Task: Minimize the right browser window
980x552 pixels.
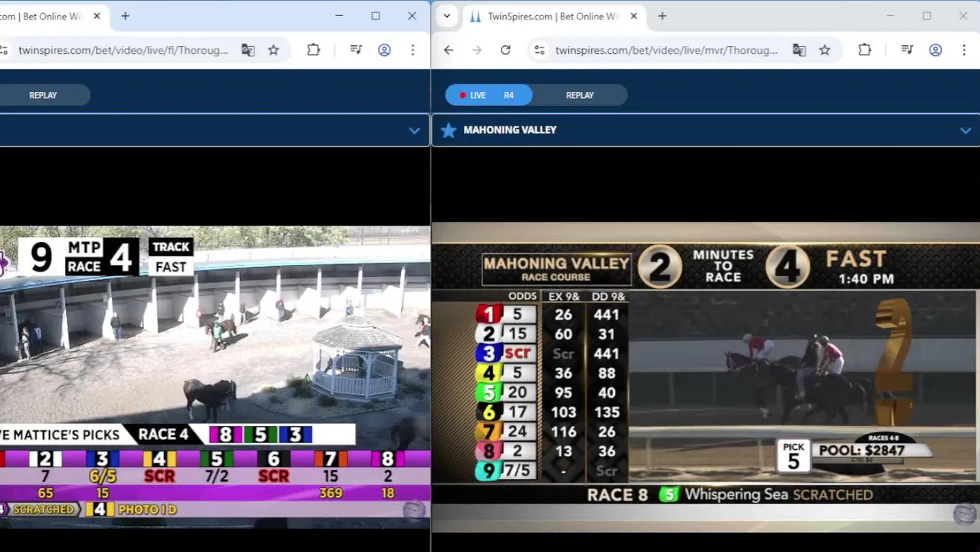Action: tap(890, 16)
